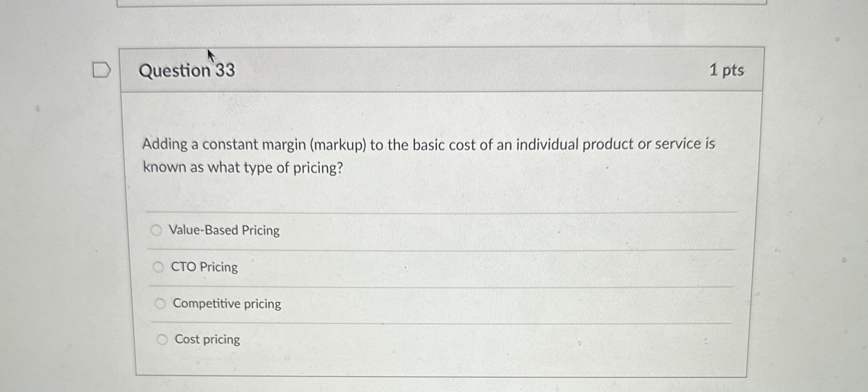
Task: Select the CTO Pricing radio button
Action: [x=159, y=267]
